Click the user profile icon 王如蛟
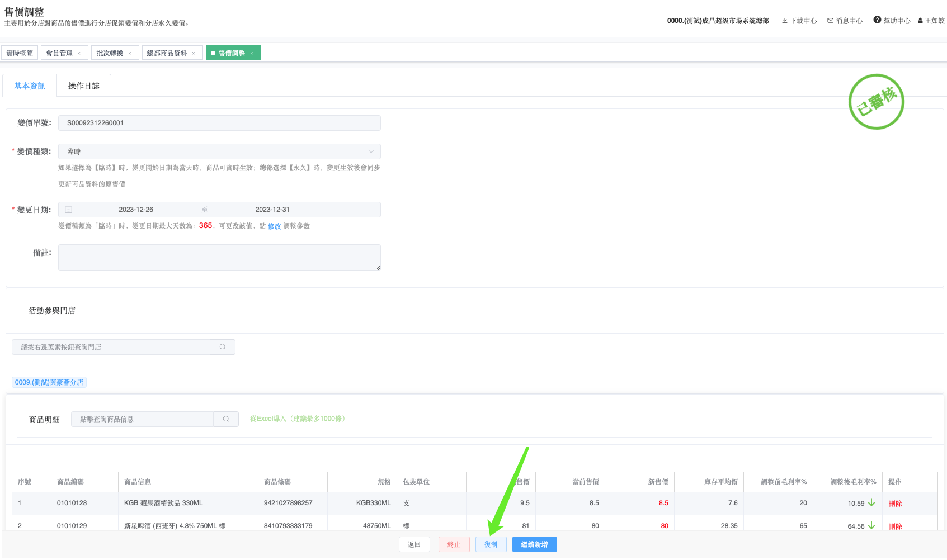This screenshot has width=947, height=560. click(x=920, y=21)
